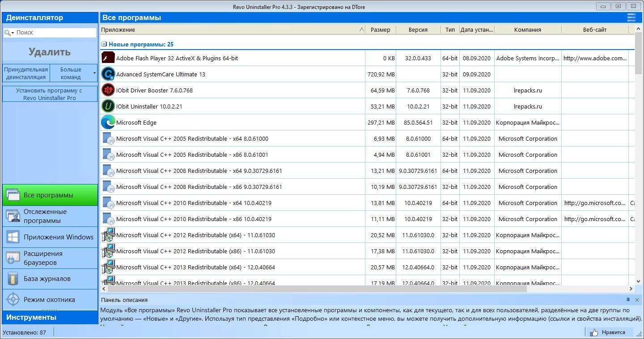
Task: Click the Advanced SystemCare Ultimate 13 icon
Action: [x=108, y=74]
